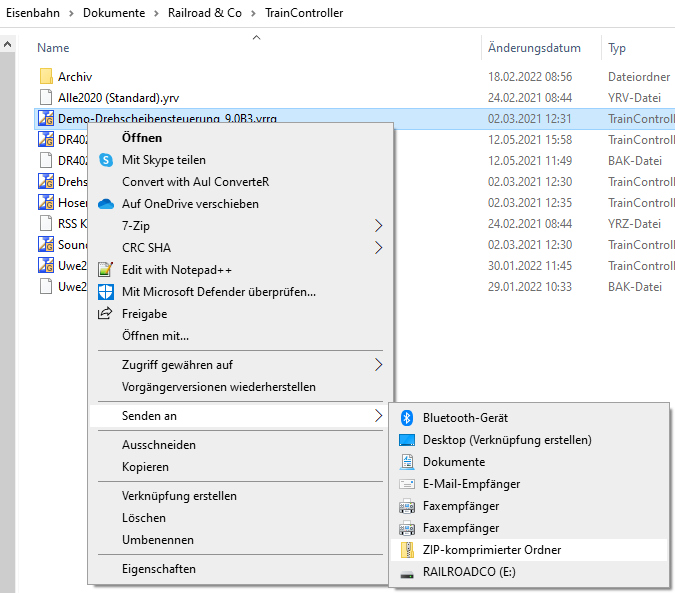
Task: Expand the Zugriff gewähren auf submenu
Action: (378, 365)
